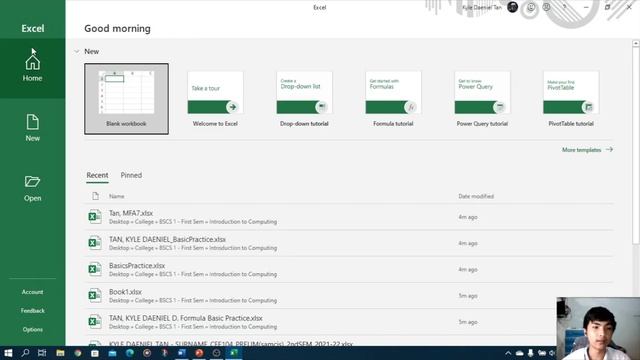Viewport: 640px width, 360px height.
Task: Open TAN, KYLE DAENIEL_BasicPractice.xlsx file
Action: 349,243
